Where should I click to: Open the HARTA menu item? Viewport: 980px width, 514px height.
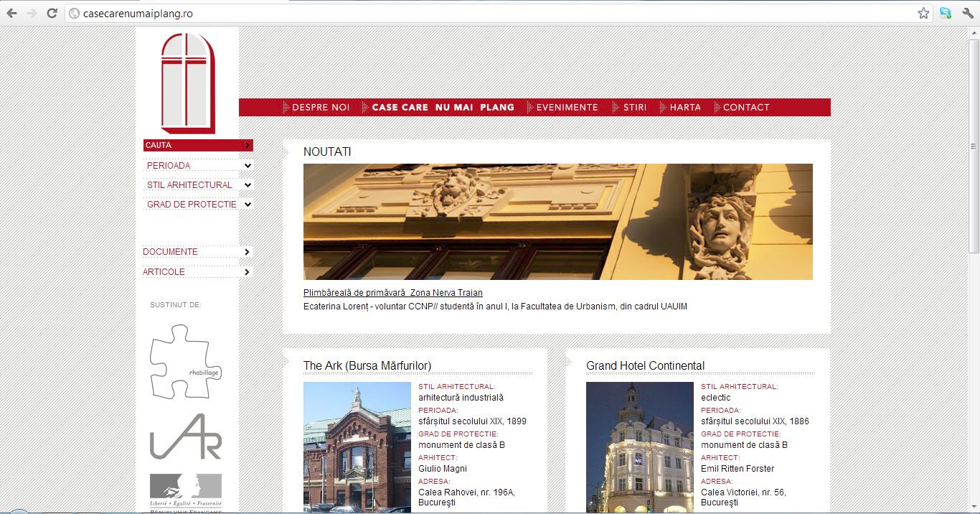point(685,108)
